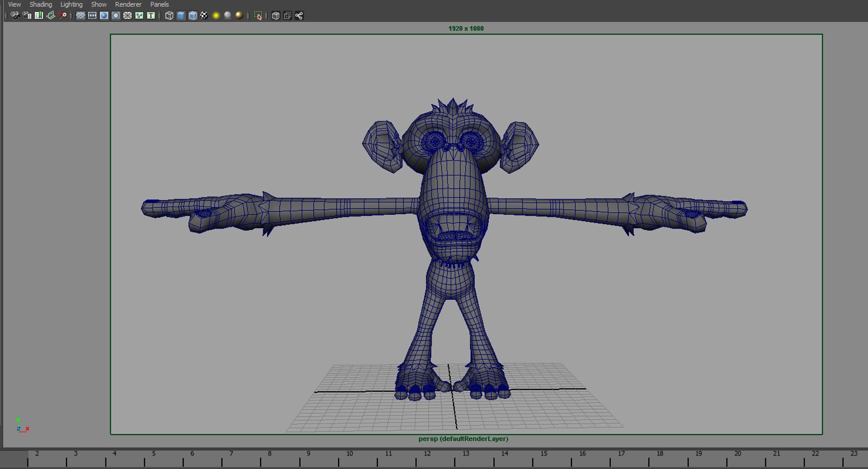Open Camera Attributes from toolbar
The height and width of the screenshot is (469, 868).
point(27,16)
